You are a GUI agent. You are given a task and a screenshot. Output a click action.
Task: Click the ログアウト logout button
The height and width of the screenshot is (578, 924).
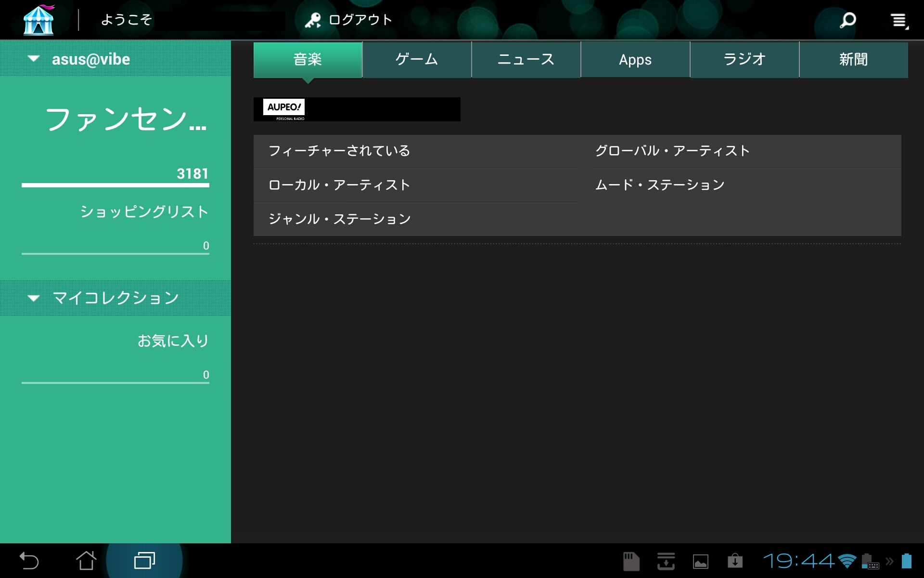[x=349, y=20]
